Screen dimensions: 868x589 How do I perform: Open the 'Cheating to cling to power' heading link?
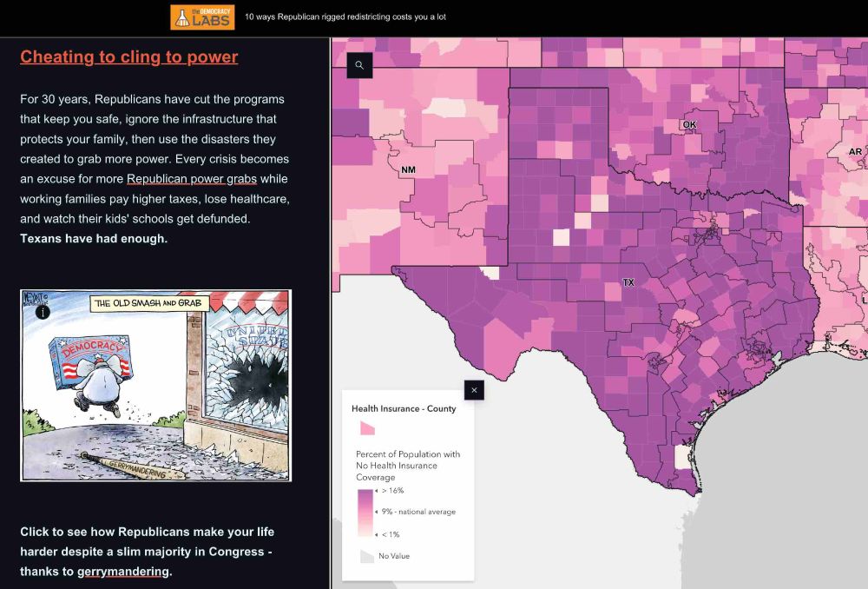[129, 56]
